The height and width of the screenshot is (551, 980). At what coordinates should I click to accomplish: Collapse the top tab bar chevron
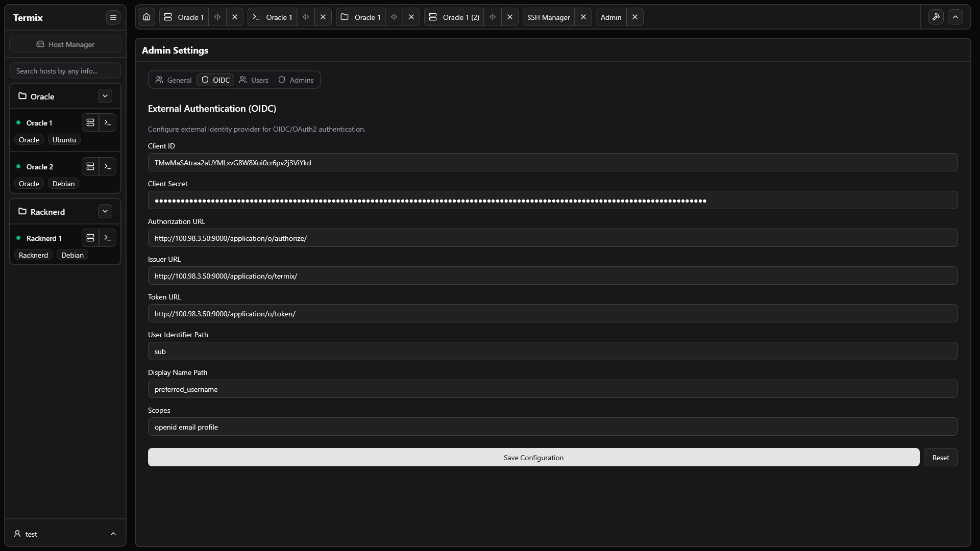click(955, 17)
